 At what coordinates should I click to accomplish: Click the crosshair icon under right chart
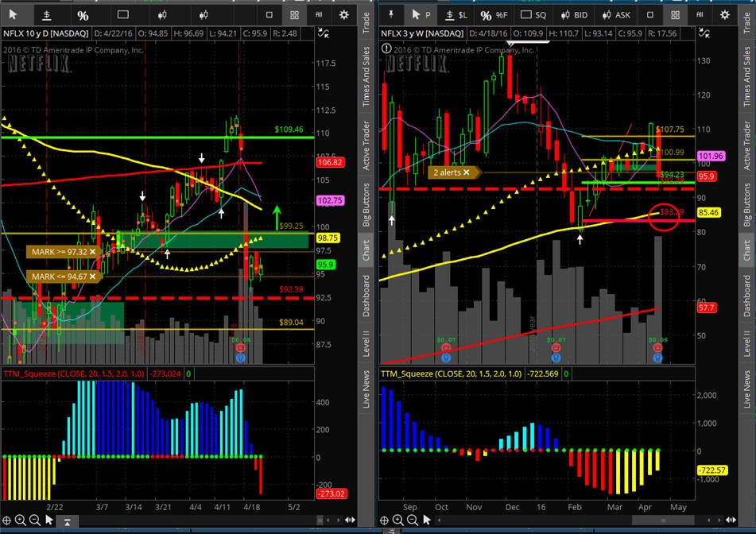(384, 520)
